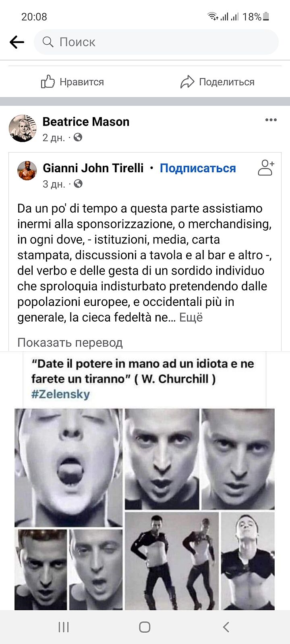This screenshot has height=644, width=290.
Task: Open Beatrice Mason's profile picture
Action: pos(23,128)
